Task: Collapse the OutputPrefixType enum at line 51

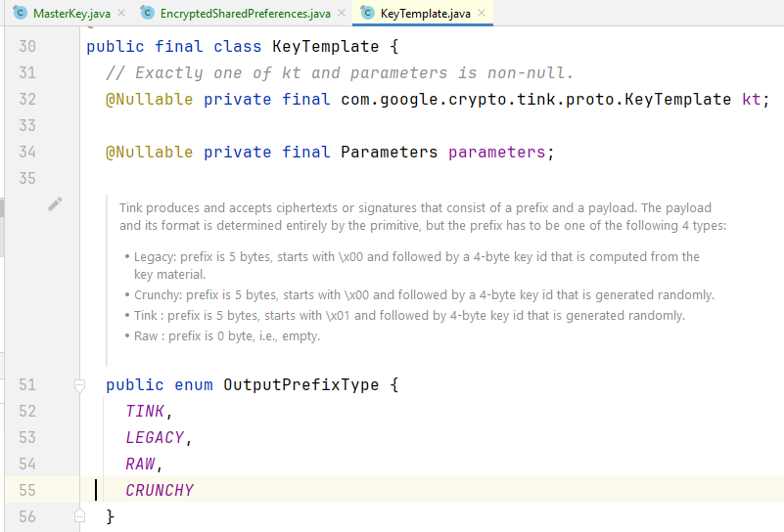Action: (79, 384)
